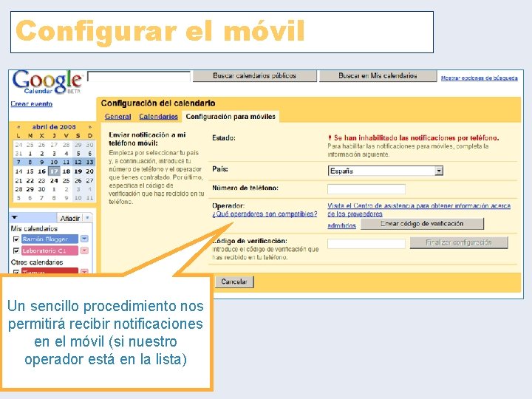Click Mis calendarios heading
The height and width of the screenshot is (399, 532).
(x=34, y=228)
